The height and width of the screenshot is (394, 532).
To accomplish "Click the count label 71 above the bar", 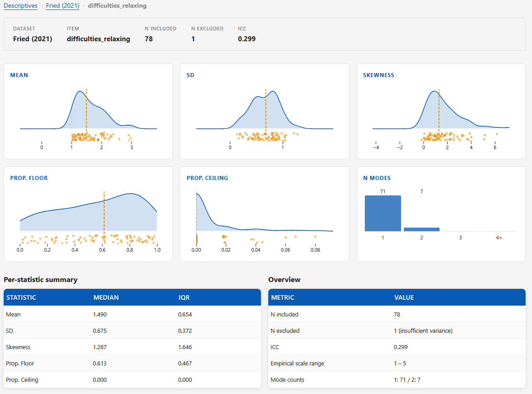I will [383, 191].
